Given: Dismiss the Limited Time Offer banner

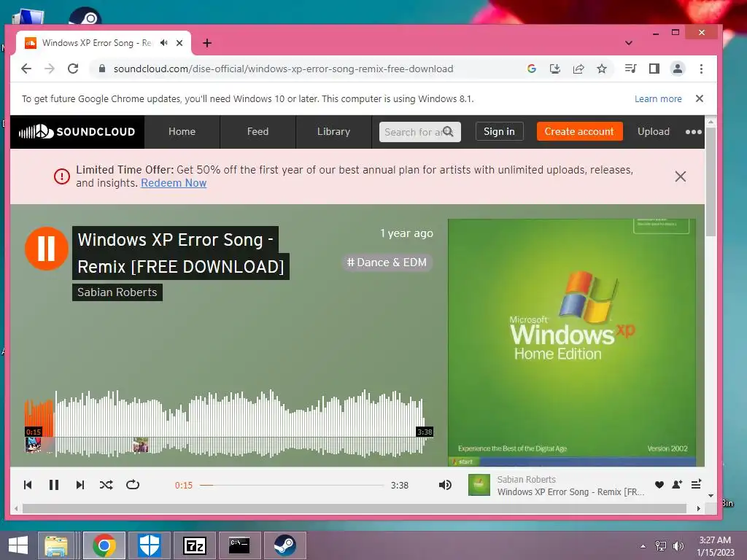Looking at the screenshot, I should click(681, 176).
